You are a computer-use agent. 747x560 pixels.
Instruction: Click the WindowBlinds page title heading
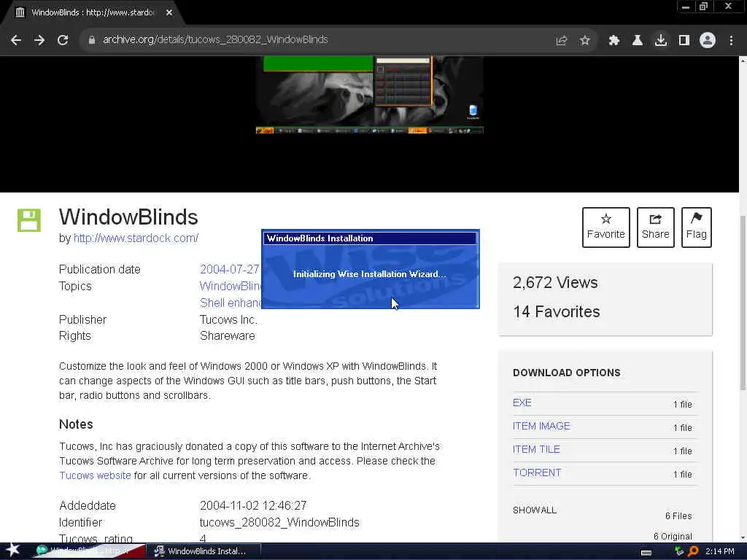128,217
